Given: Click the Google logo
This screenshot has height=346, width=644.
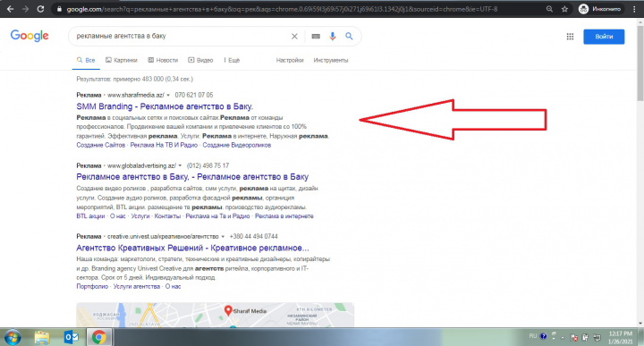Looking at the screenshot, I should (x=30, y=36).
